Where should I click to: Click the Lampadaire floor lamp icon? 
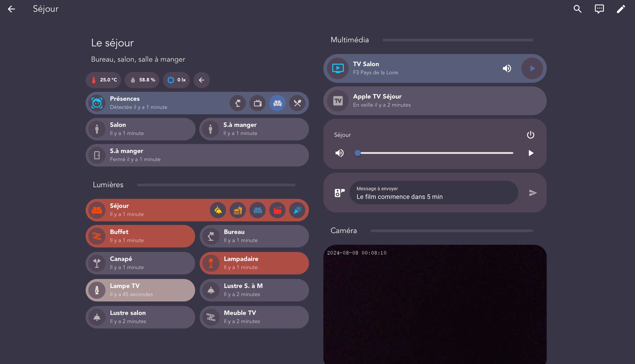point(211,263)
